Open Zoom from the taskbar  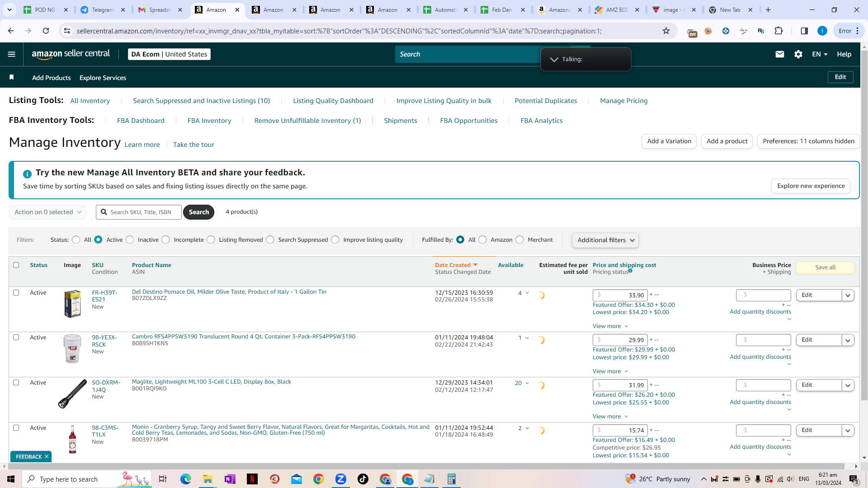pos(341,479)
